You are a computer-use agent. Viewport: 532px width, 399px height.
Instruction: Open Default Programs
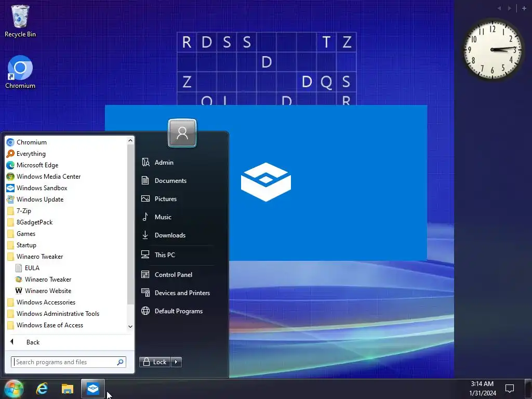tap(178, 311)
